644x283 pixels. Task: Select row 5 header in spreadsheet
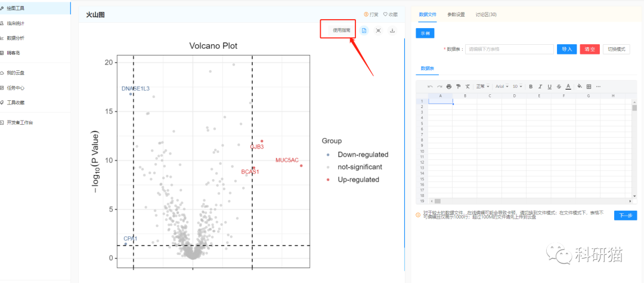(x=422, y=124)
